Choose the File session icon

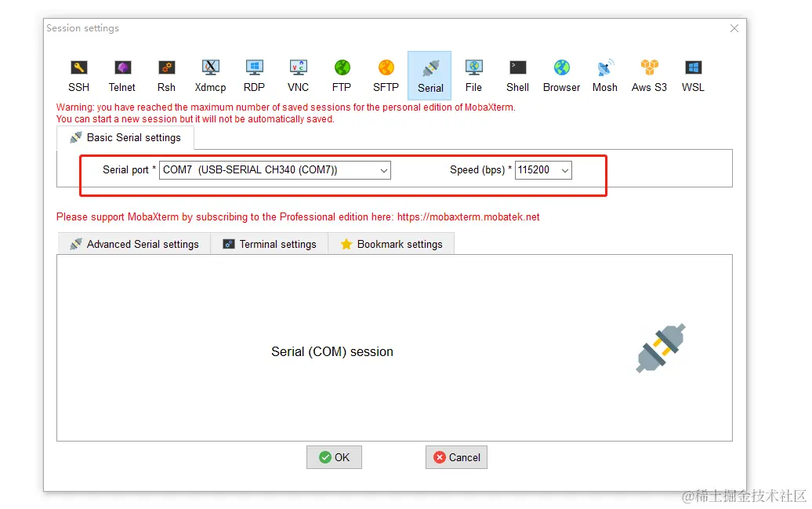[x=474, y=75]
